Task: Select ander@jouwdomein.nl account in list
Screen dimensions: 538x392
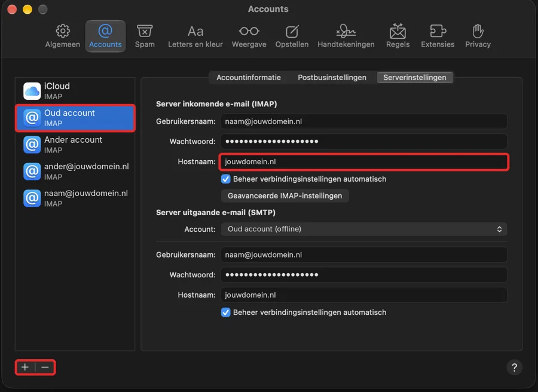Action: click(x=75, y=171)
